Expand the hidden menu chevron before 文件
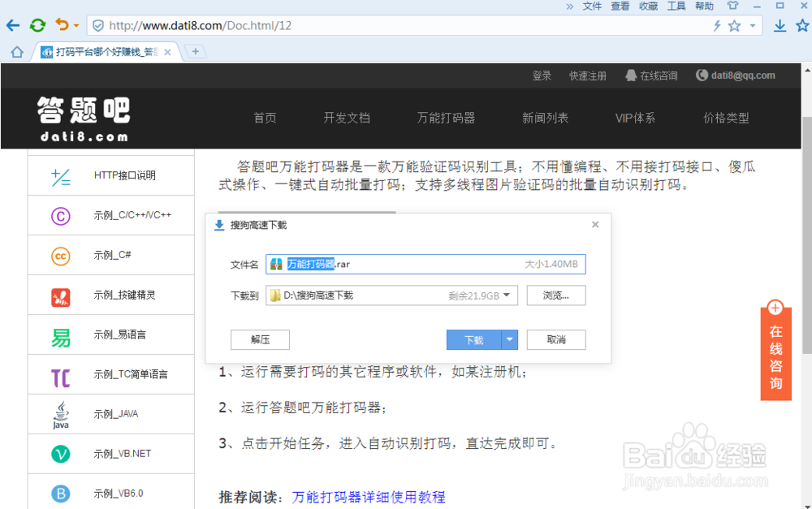Image resolution: width=812 pixels, height=509 pixels. pyautogui.click(x=570, y=6)
